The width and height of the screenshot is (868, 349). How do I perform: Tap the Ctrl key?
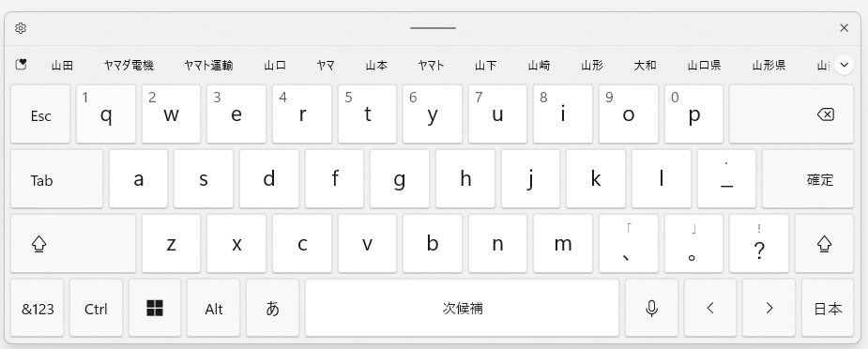pyautogui.click(x=96, y=308)
